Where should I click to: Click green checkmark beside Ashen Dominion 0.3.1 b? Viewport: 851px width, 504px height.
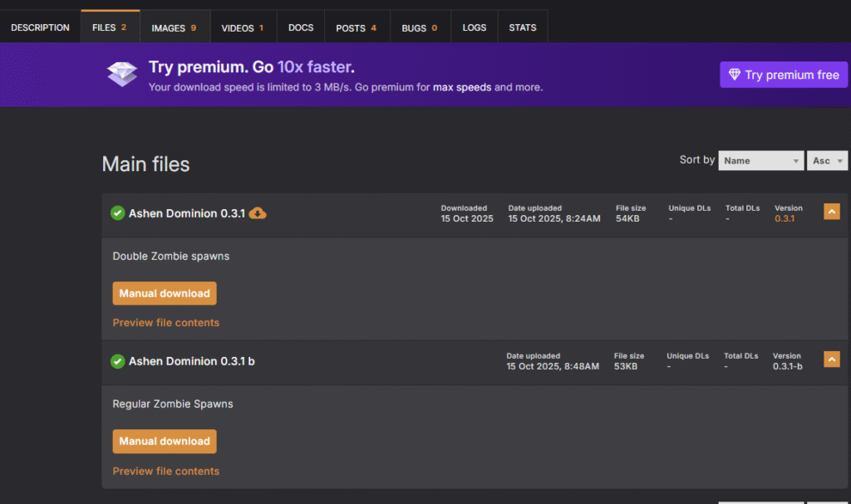[118, 361]
